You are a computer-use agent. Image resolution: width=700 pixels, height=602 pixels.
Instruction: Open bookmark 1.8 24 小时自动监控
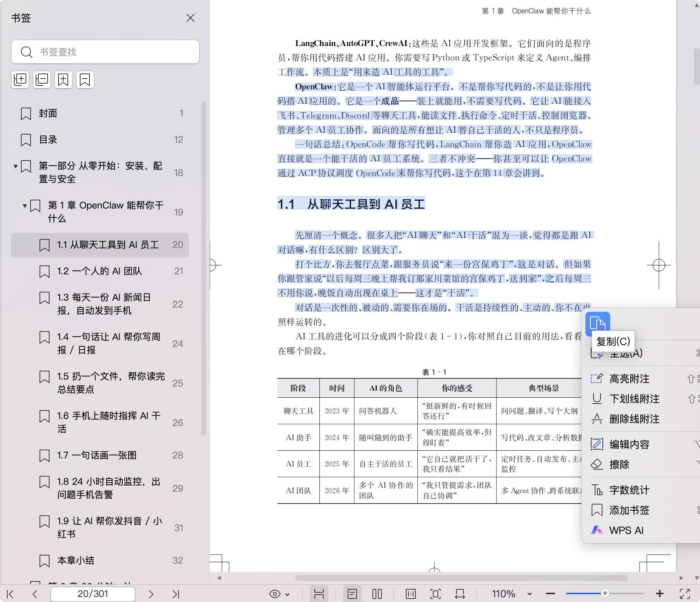tap(100, 488)
